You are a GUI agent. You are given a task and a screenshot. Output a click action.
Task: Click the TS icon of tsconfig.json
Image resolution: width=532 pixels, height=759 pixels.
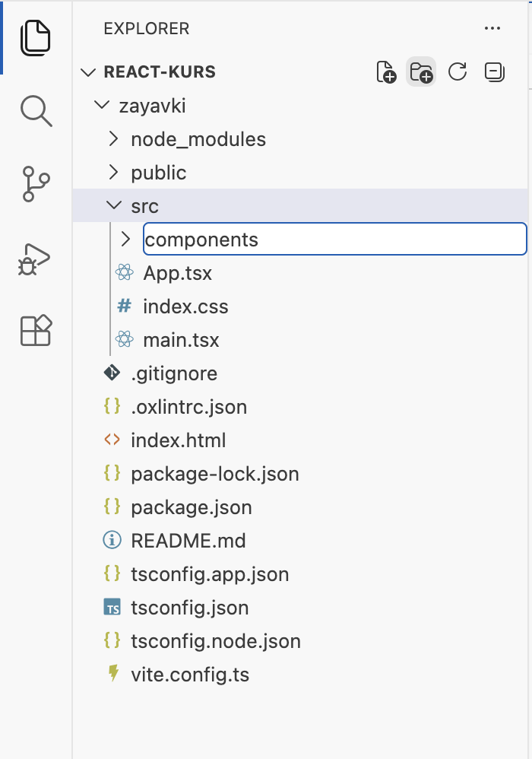(x=112, y=607)
